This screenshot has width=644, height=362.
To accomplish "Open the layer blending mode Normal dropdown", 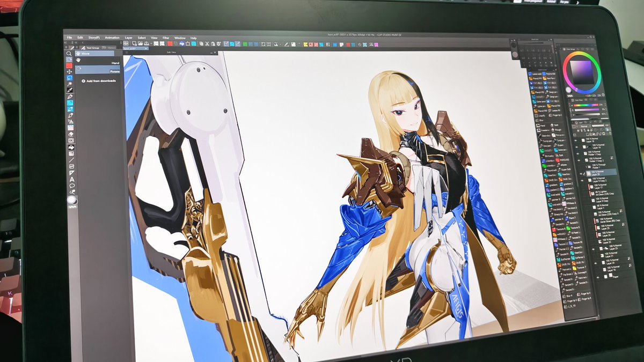I will 586,126.
